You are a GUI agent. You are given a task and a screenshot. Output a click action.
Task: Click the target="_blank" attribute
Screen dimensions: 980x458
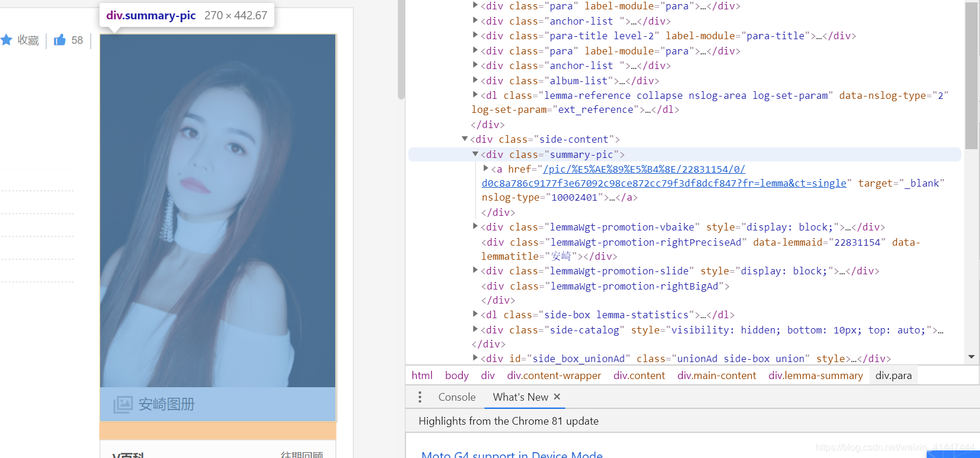click(x=901, y=183)
